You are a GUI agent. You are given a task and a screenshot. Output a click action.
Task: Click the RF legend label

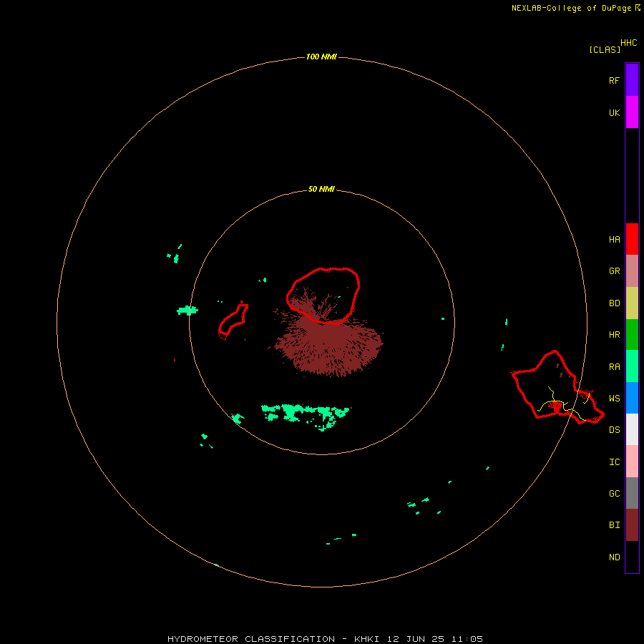point(615,80)
